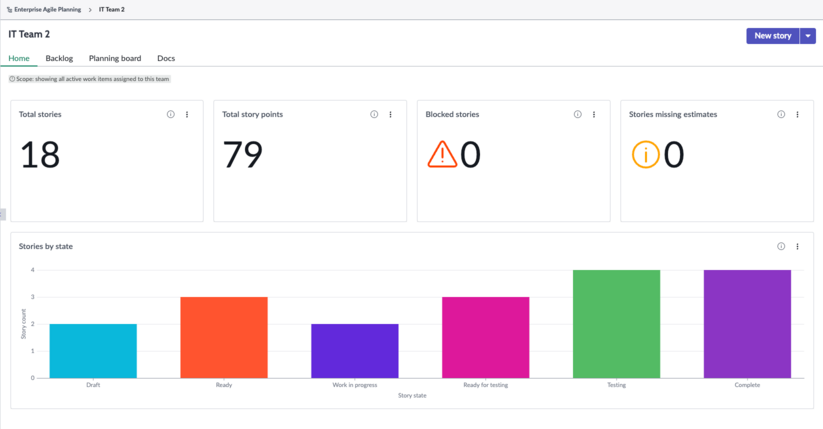Viewport: 823px width, 429px height.
Task: Open info for Total stories card
Action: 171,114
